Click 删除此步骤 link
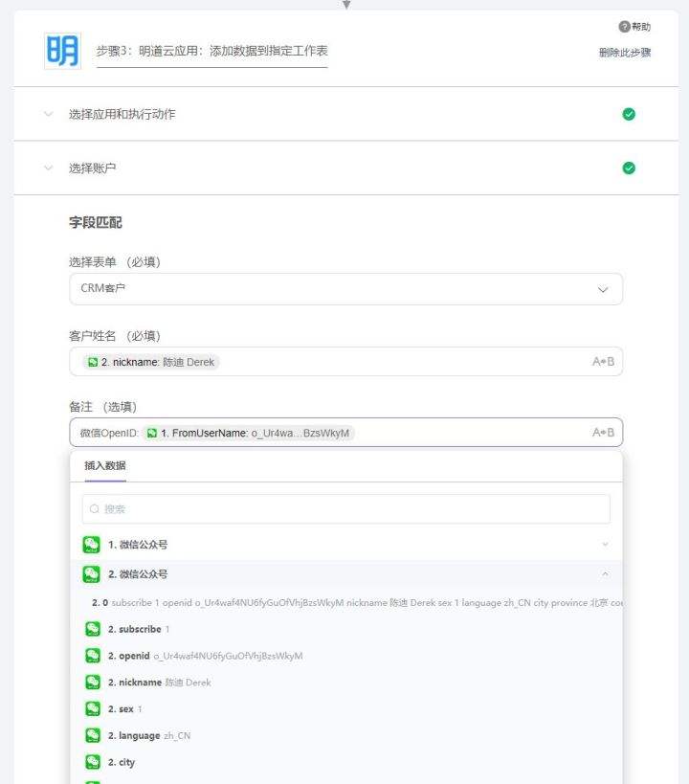 625,53
